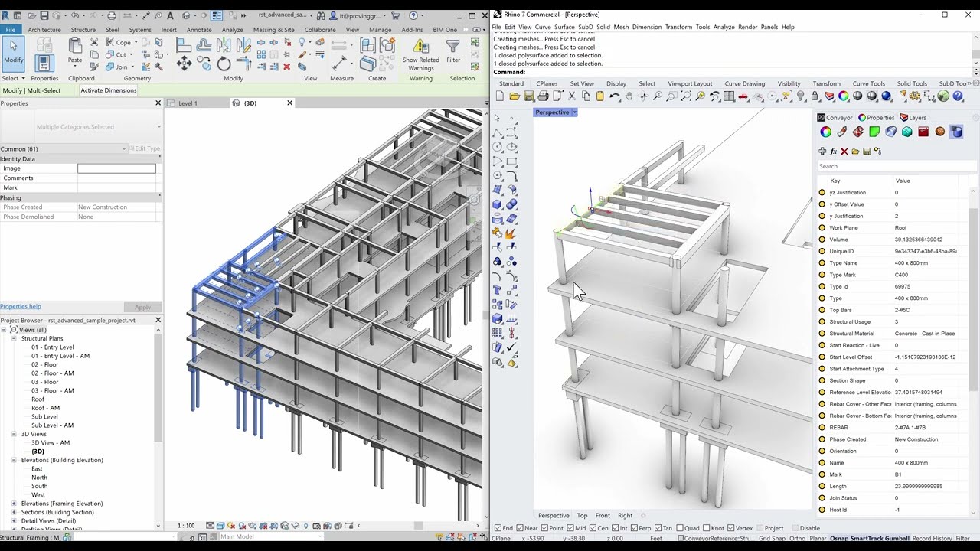Toggle the Knot object snap checkbox
Screen dimensions: 980x551
(x=707, y=527)
